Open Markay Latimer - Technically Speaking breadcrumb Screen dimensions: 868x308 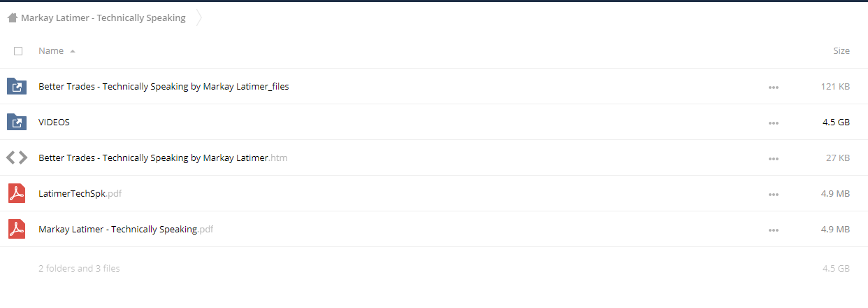click(x=103, y=18)
